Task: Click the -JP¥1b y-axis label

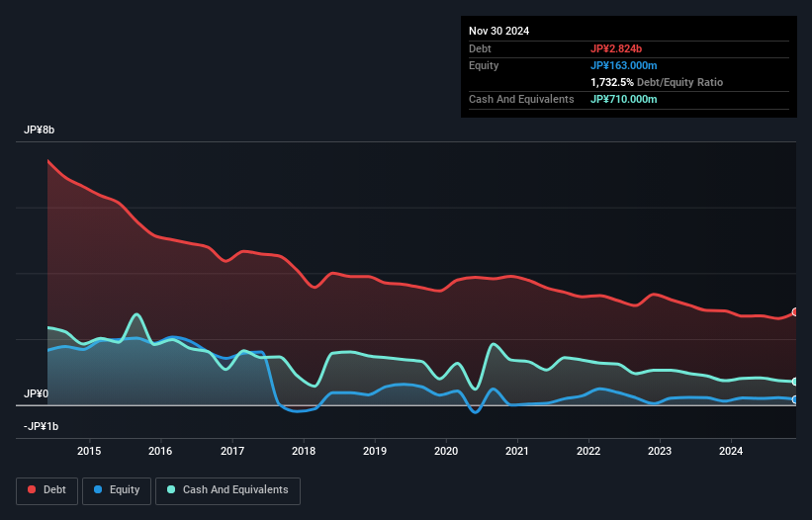Action: [41, 426]
